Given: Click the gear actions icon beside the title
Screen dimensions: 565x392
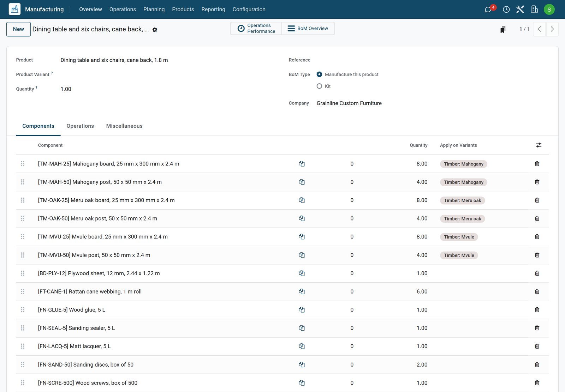Looking at the screenshot, I should 155,30.
